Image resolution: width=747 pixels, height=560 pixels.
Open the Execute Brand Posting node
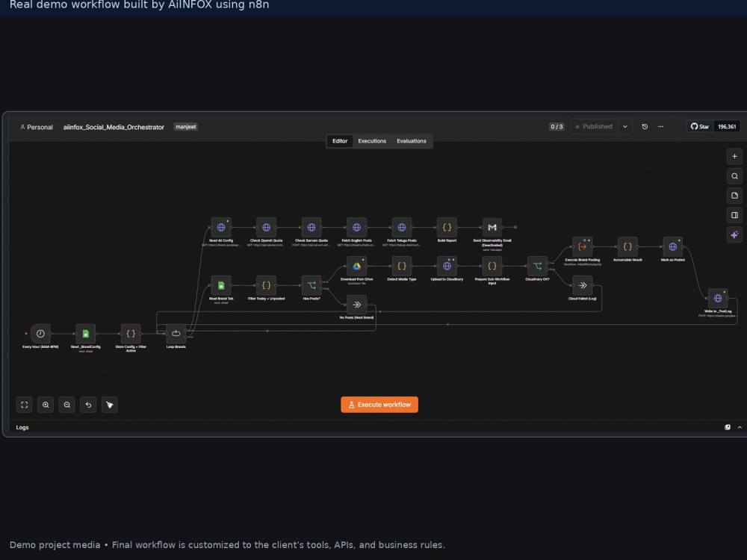point(582,247)
